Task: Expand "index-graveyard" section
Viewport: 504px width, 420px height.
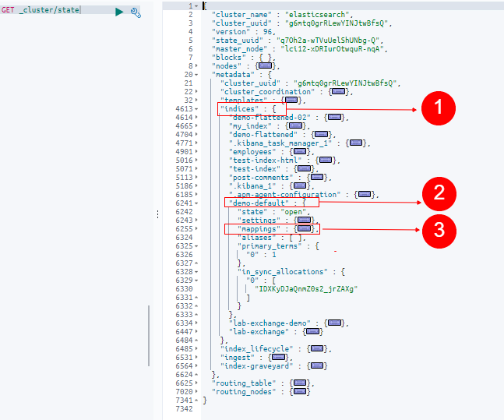Action: (196, 366)
